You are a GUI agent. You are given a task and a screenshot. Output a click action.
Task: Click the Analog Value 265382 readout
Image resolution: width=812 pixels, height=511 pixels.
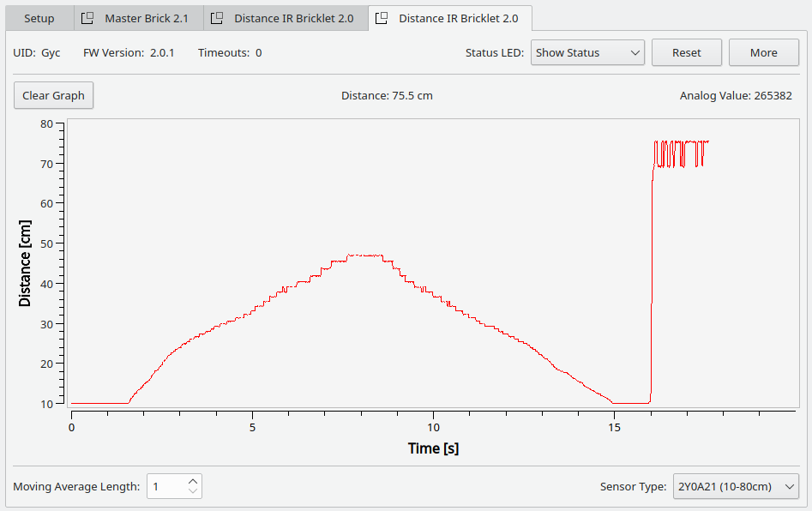736,95
